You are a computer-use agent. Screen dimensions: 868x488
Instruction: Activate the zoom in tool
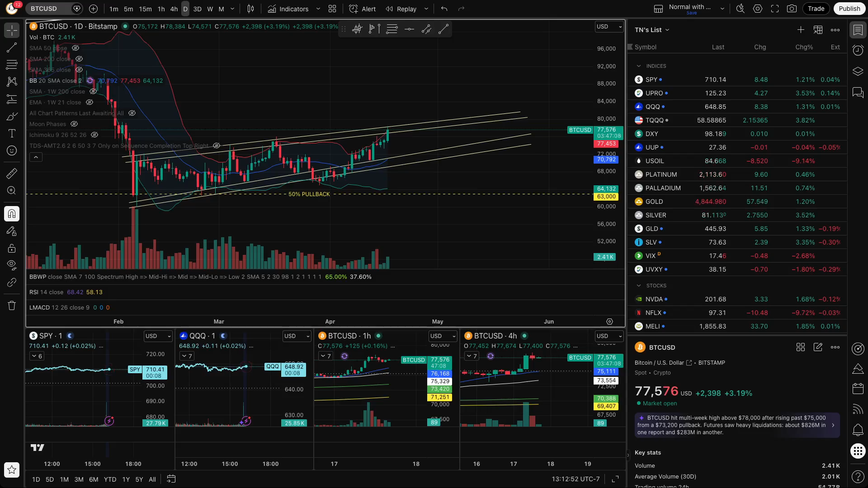point(12,191)
